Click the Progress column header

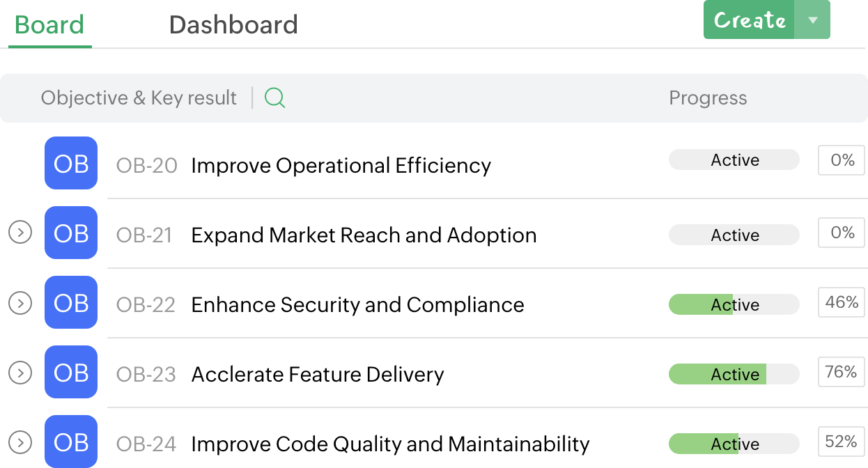[708, 98]
